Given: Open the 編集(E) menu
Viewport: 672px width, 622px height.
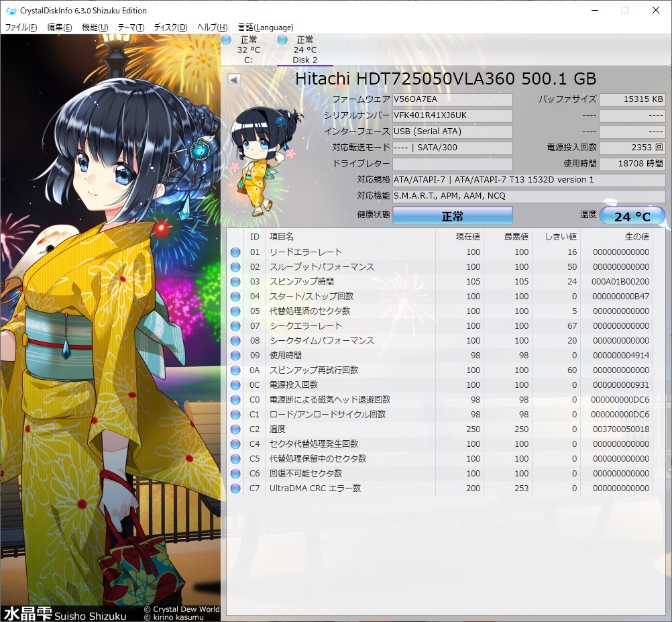Looking at the screenshot, I should (x=59, y=28).
